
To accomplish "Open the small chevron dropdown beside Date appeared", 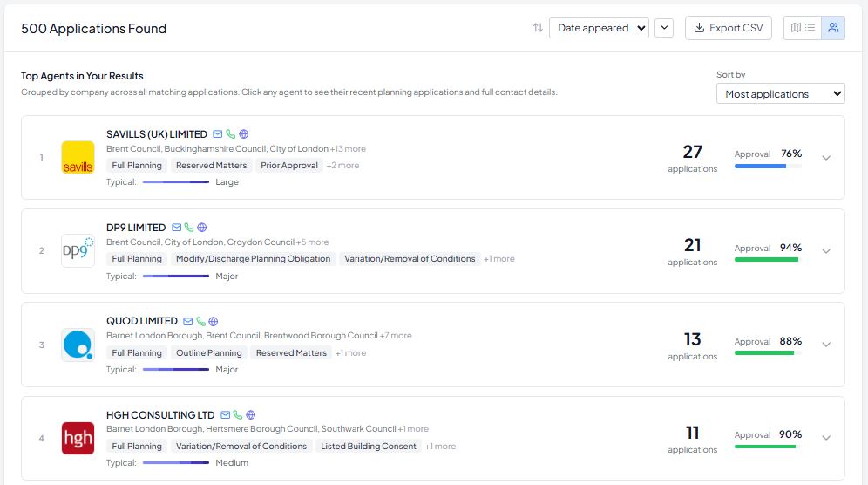I will (664, 28).
